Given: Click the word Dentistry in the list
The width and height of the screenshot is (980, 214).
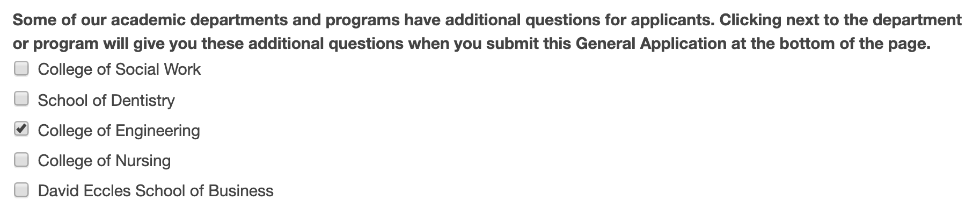Looking at the screenshot, I should 143,100.
